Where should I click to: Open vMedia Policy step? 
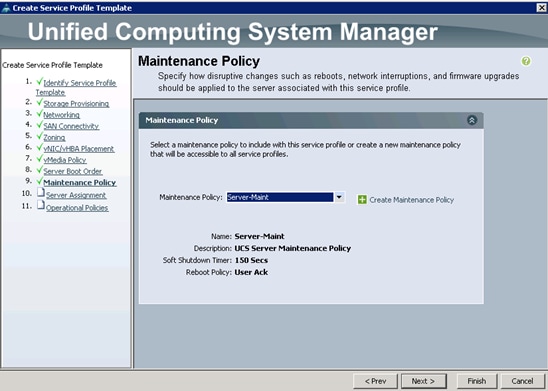[65, 160]
